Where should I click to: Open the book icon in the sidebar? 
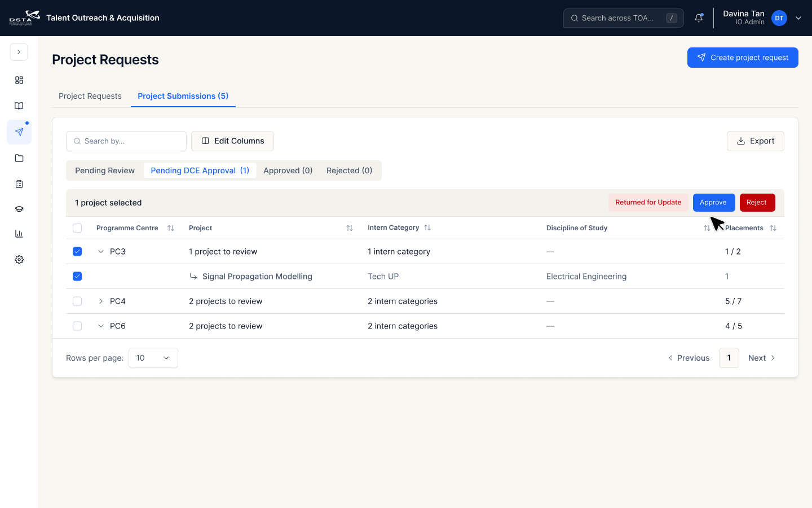click(x=19, y=106)
